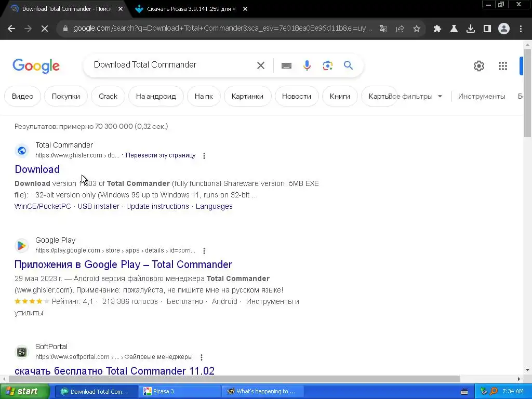Filter results by Картинки
Screen dimensions: 532x399
[x=247, y=96]
